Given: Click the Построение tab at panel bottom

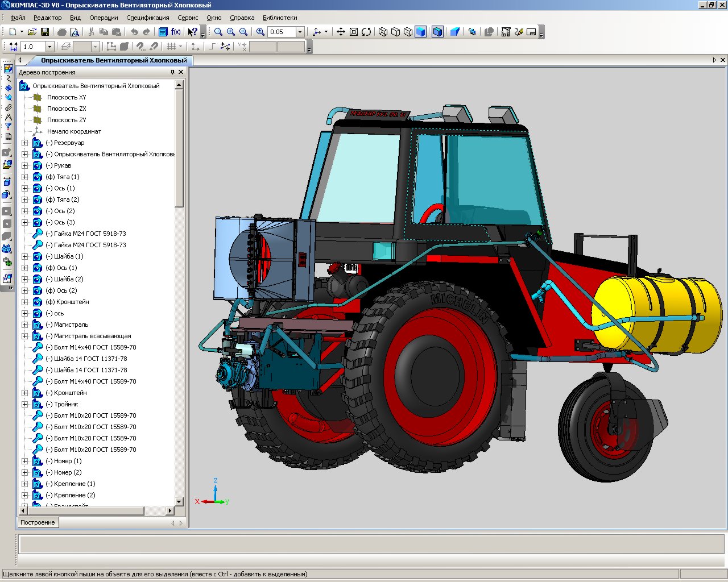Looking at the screenshot, I should (x=38, y=522).
